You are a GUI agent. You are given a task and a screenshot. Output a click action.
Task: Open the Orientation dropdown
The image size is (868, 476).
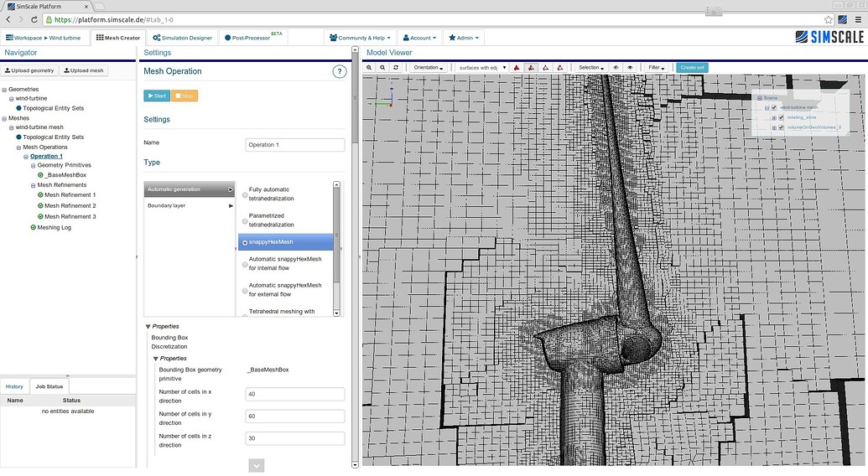[428, 67]
